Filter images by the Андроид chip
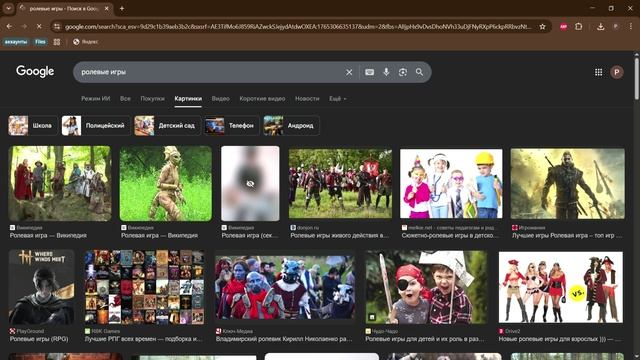This screenshot has height=360, width=640. (291, 126)
